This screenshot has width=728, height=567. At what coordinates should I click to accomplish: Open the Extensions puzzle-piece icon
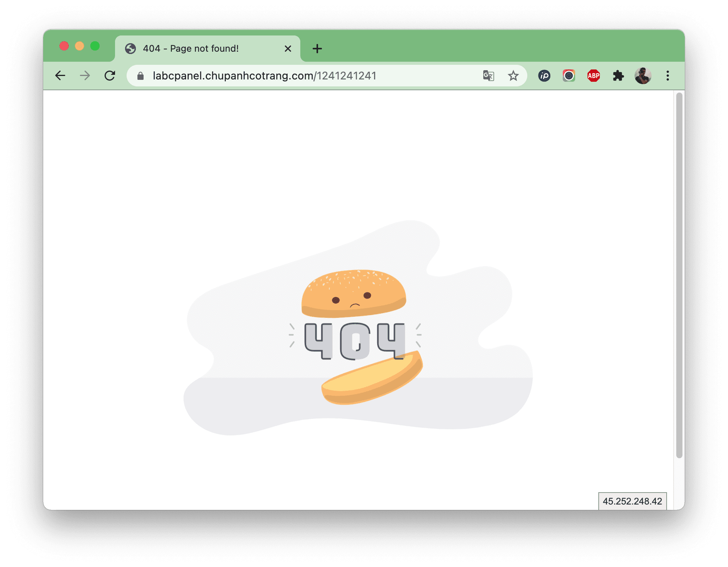618,76
